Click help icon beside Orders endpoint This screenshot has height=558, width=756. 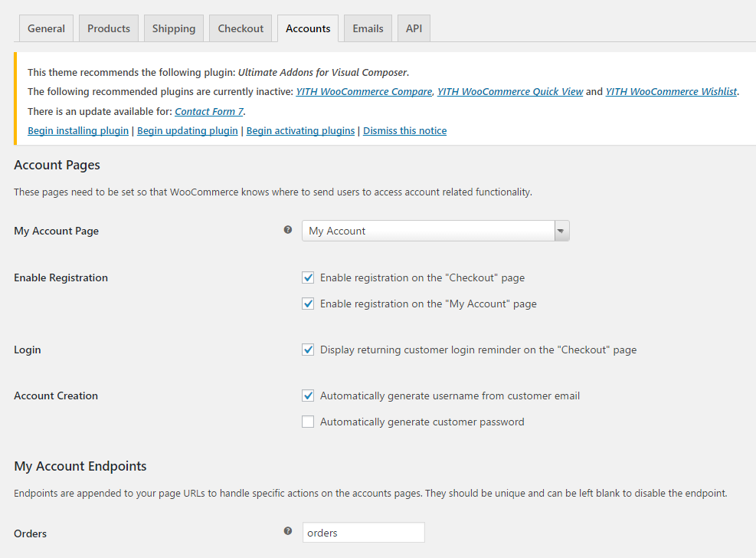tap(288, 531)
